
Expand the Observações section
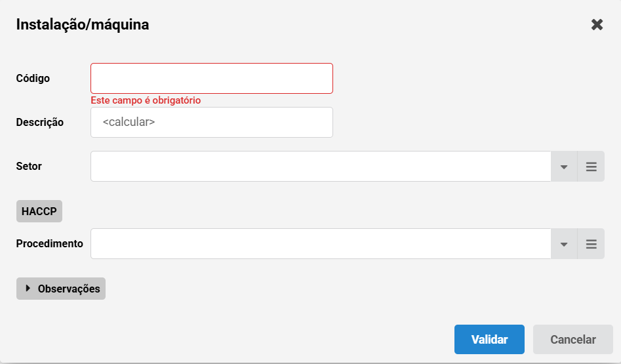(61, 289)
